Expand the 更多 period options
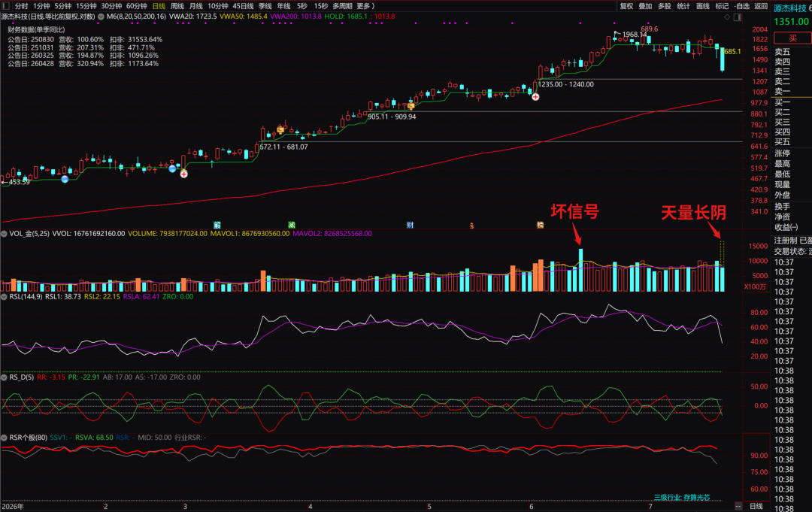 pos(365,6)
